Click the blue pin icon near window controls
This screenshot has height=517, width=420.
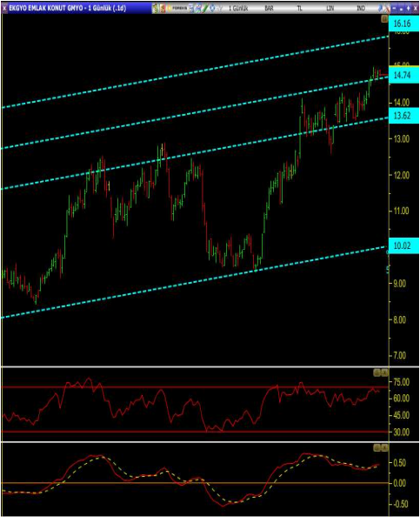(x=380, y=8)
